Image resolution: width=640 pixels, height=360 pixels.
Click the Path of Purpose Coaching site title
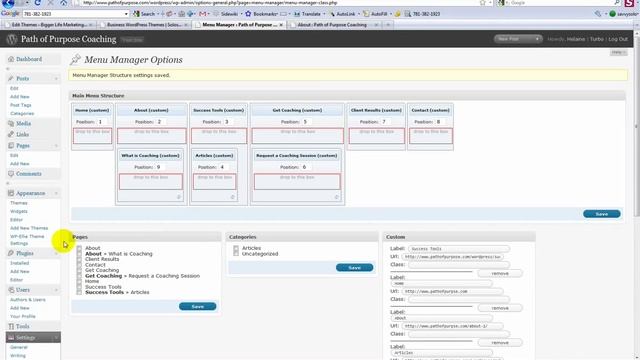69,39
